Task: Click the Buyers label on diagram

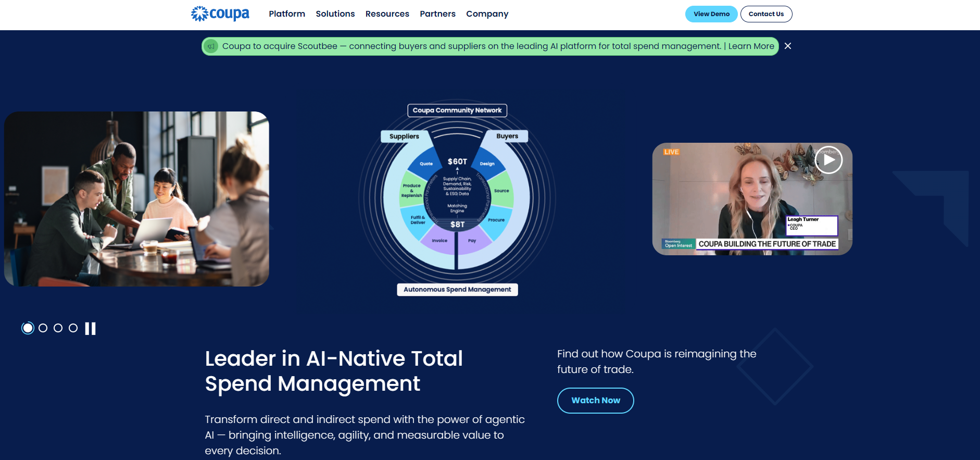Action: (507, 136)
